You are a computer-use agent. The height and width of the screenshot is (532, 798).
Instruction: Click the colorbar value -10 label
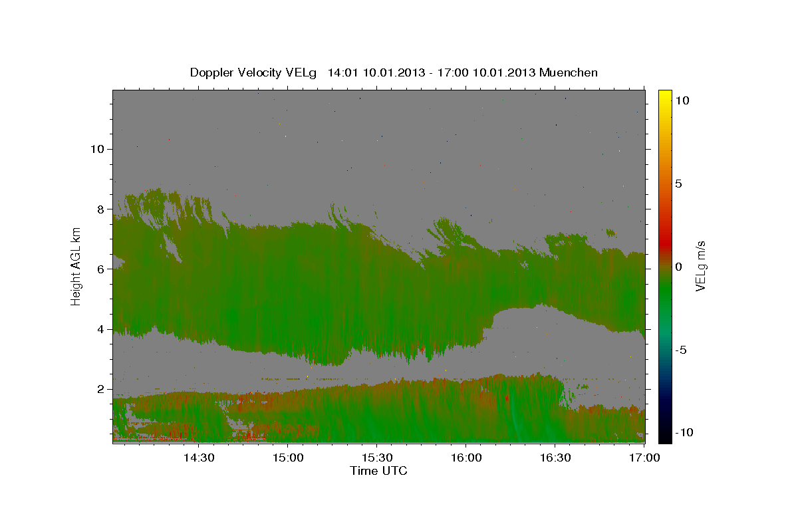(684, 432)
